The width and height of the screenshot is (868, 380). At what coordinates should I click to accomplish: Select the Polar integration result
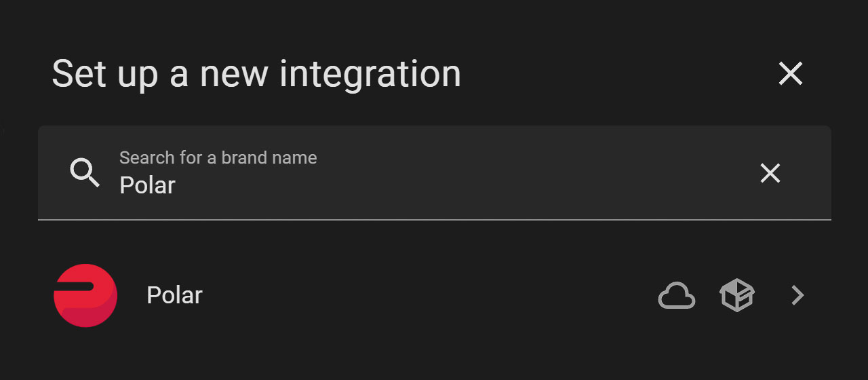click(434, 296)
